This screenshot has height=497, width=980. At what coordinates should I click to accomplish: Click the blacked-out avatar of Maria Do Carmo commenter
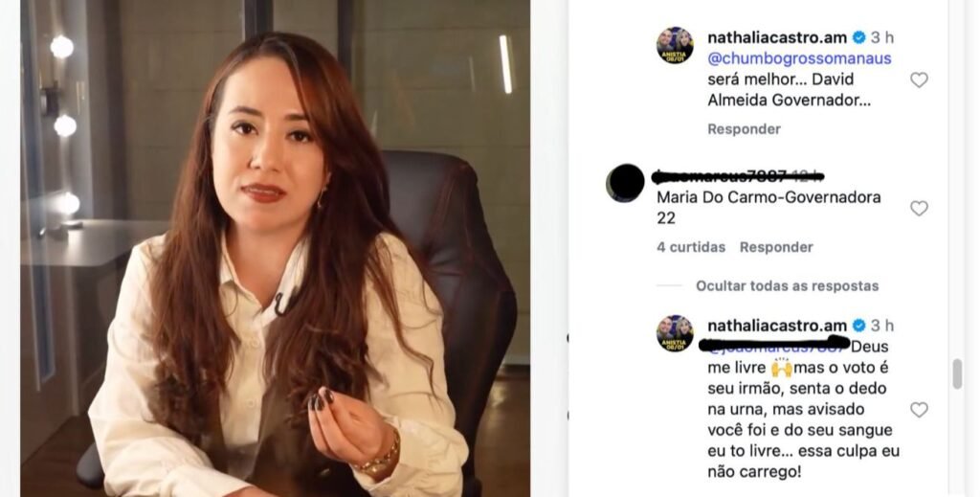625,183
